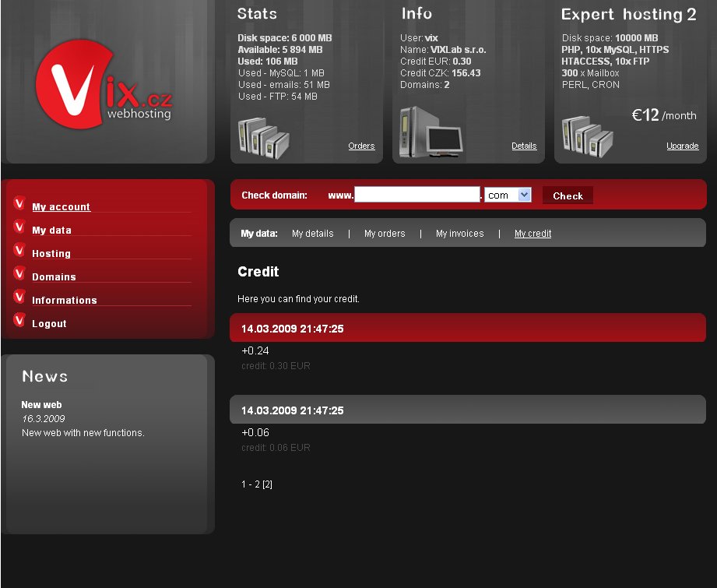Viewport: 717px width, 588px height.
Task: Click the V icon beside Domains
Action: tap(19, 274)
